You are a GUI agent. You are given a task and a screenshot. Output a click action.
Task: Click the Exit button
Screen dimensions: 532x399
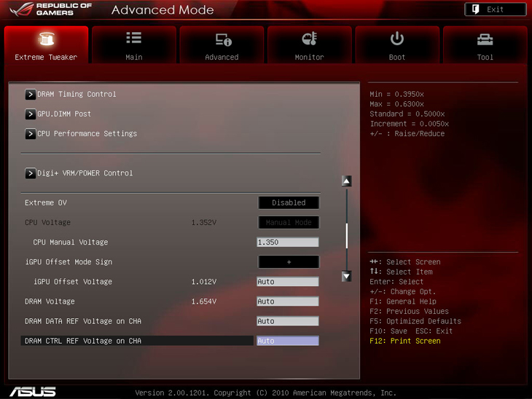495,9
